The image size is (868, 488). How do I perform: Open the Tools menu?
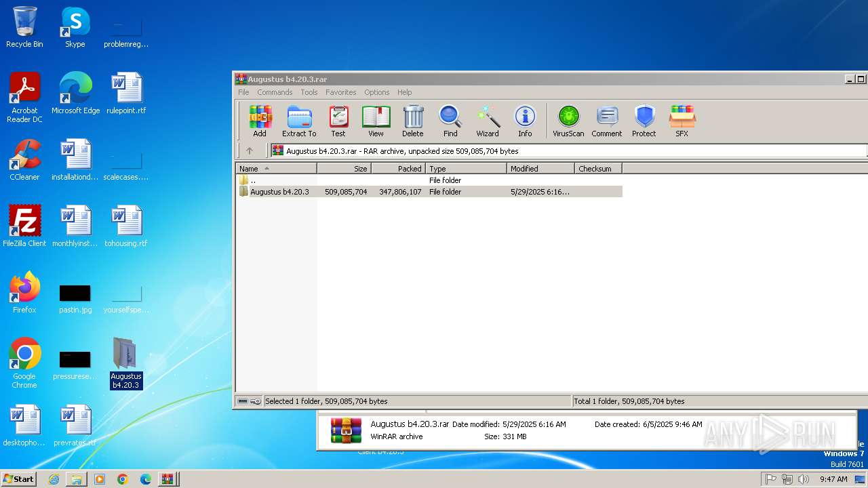point(309,92)
